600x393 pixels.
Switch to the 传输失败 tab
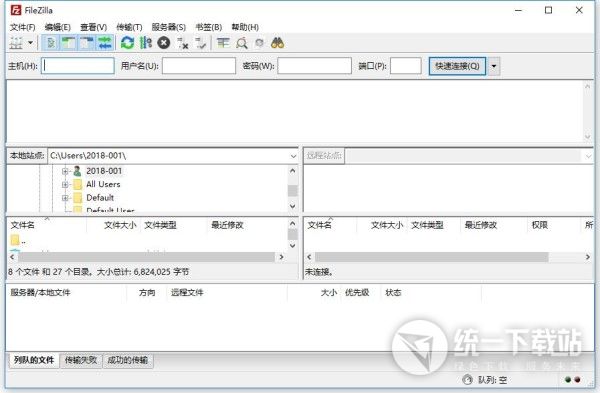(x=81, y=360)
